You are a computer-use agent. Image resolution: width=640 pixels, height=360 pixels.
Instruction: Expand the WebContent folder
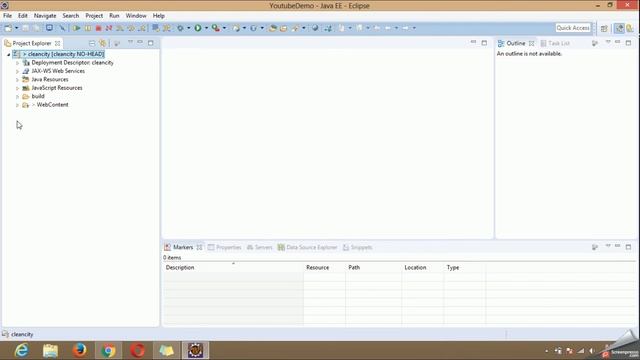point(18,105)
